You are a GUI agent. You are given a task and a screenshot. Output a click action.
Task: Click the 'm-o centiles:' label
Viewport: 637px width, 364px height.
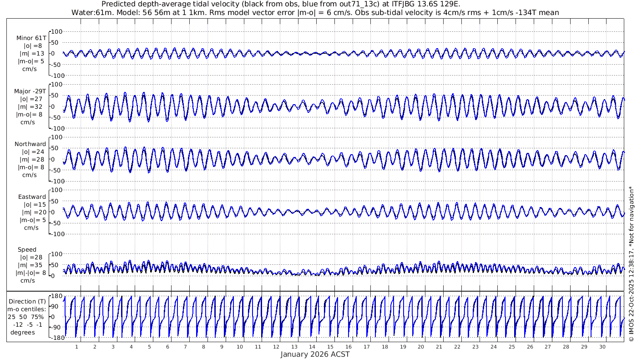(26, 309)
